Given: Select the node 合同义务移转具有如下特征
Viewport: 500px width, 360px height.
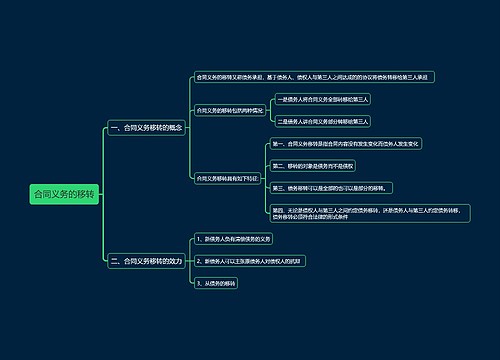Looking at the screenshot, I should pos(227,178).
